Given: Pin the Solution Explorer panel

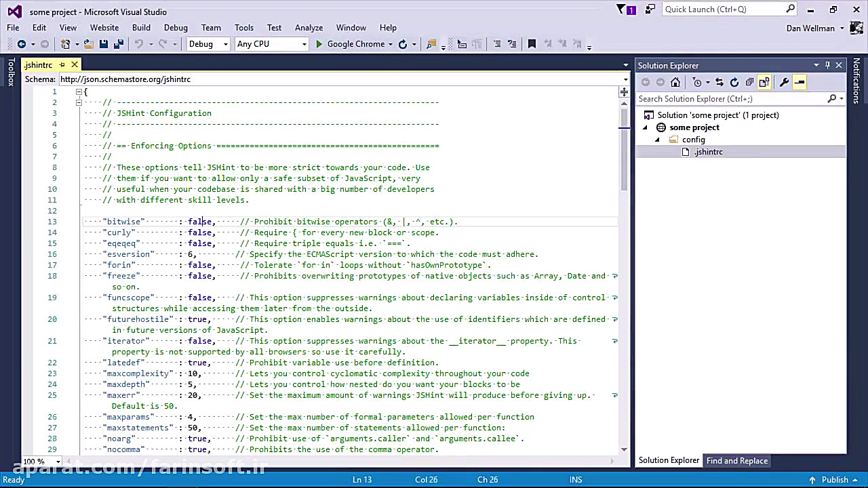Looking at the screenshot, I should tap(827, 65).
